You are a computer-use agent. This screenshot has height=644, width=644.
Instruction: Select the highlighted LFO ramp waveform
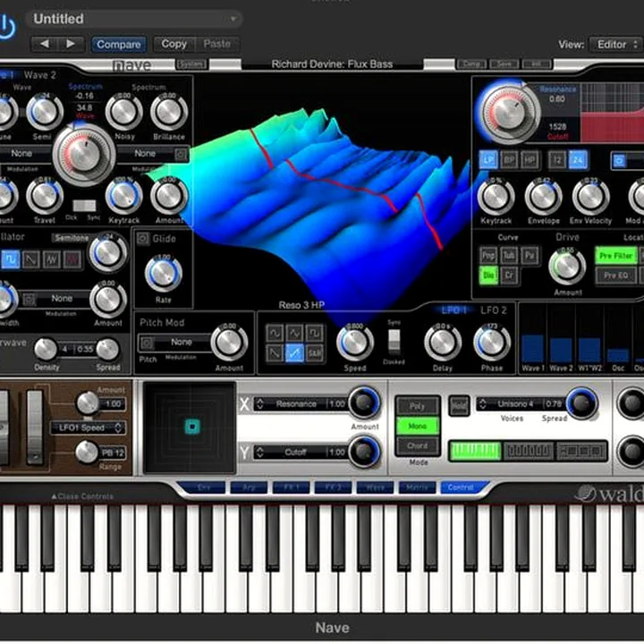[x=294, y=352]
